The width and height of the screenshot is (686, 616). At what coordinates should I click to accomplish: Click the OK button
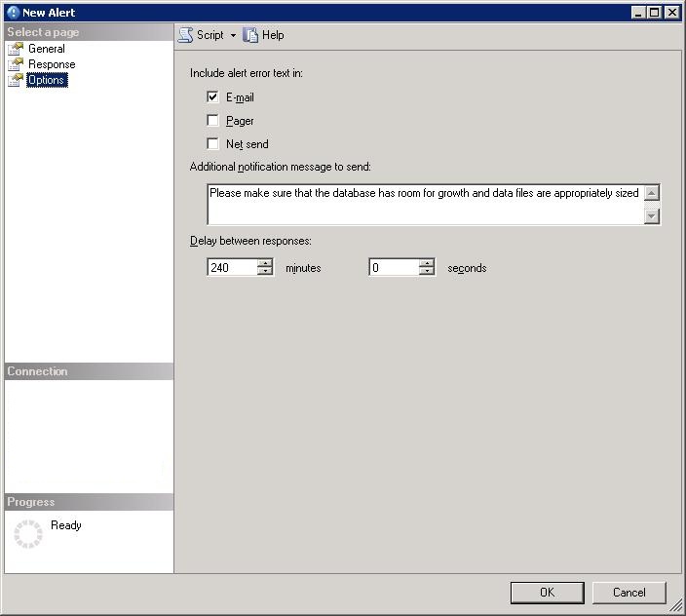547,593
